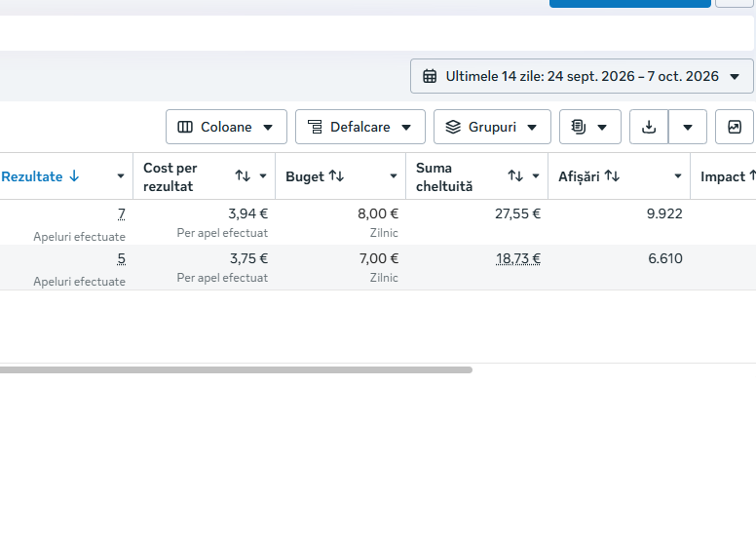Click the breakdown icon in the Defalcare button

[315, 127]
